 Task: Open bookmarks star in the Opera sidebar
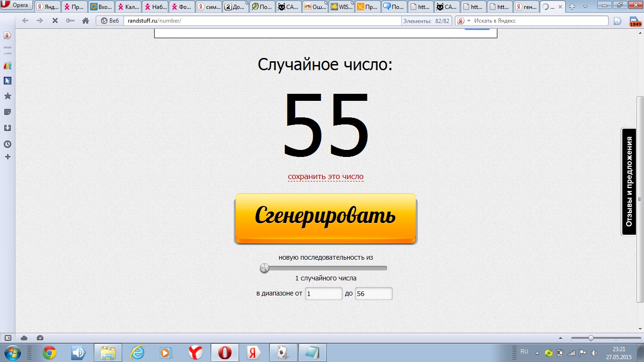(x=8, y=96)
